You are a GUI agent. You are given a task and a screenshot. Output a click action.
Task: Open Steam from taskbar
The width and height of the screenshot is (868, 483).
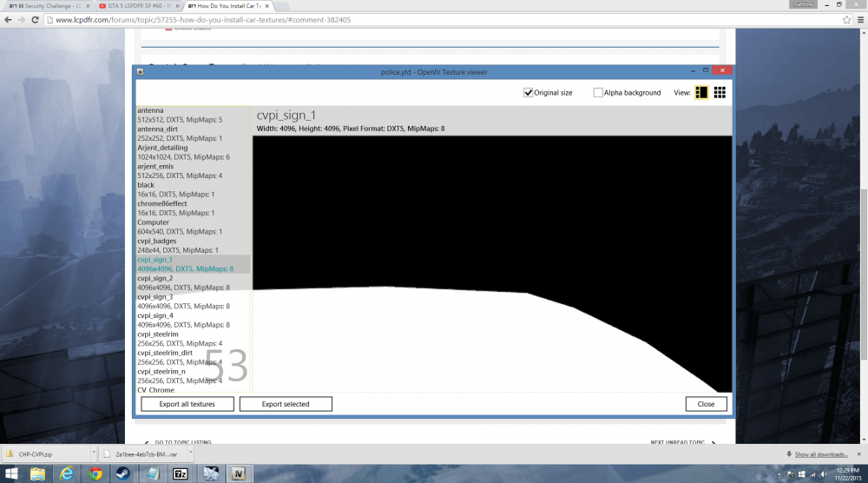(123, 473)
